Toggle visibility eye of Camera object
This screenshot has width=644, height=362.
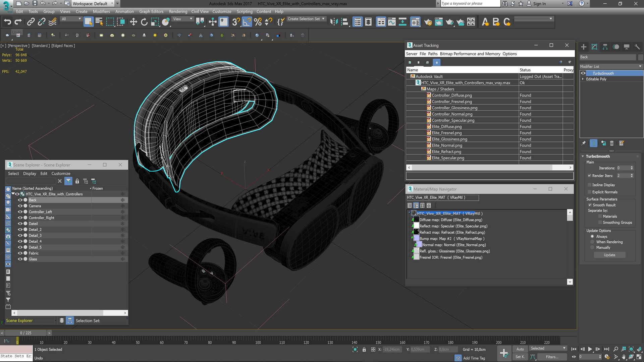coord(20,206)
